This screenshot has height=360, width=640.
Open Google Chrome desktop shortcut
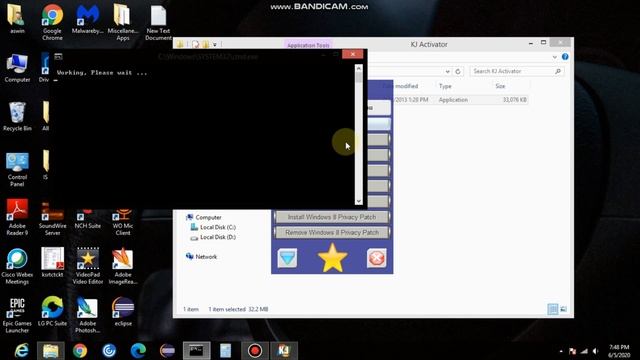point(52,22)
